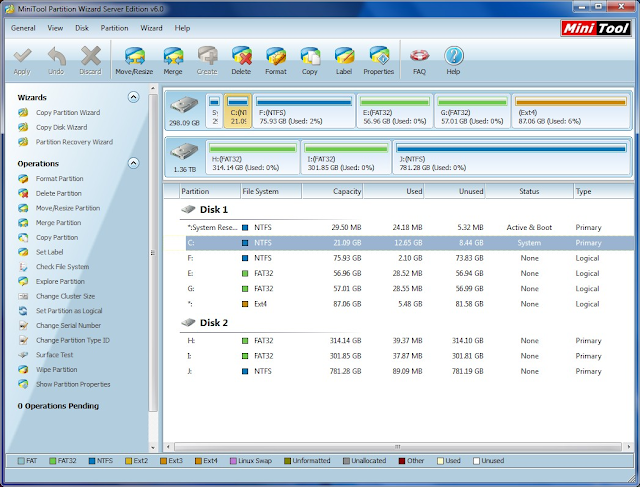Image resolution: width=640 pixels, height=487 pixels.
Task: Select G:(FAT32) block in disk map
Action: pyautogui.click(x=472, y=111)
